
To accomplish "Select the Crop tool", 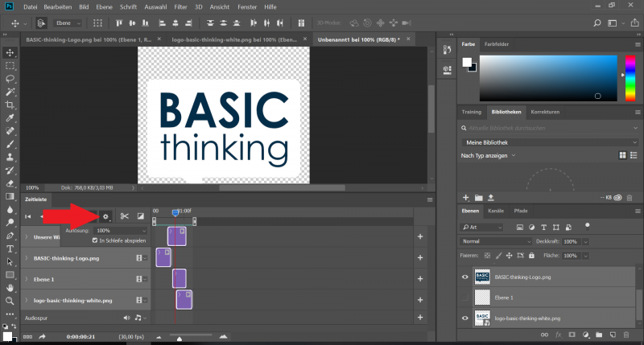I will pyautogui.click(x=10, y=105).
